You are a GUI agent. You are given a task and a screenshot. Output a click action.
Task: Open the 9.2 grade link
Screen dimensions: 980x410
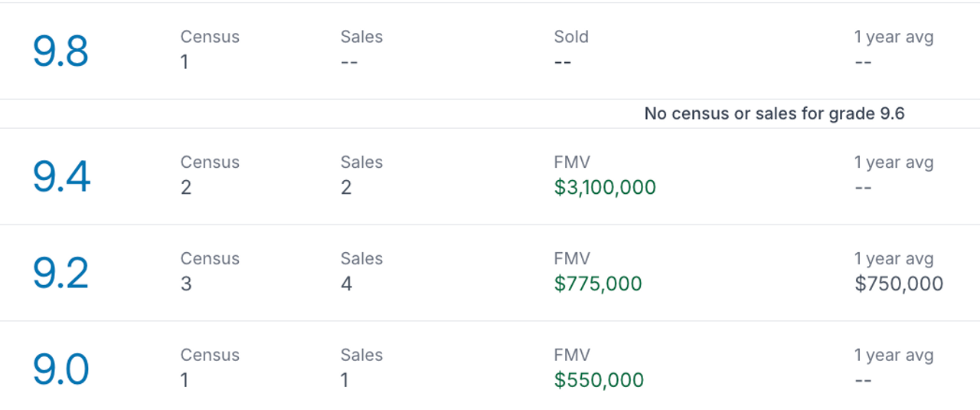click(60, 273)
